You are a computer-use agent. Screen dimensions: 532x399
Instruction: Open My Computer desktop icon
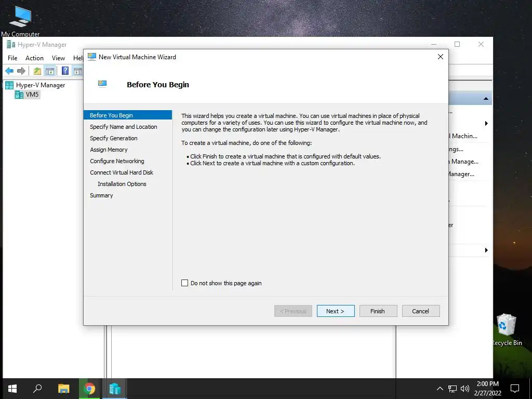[20, 21]
